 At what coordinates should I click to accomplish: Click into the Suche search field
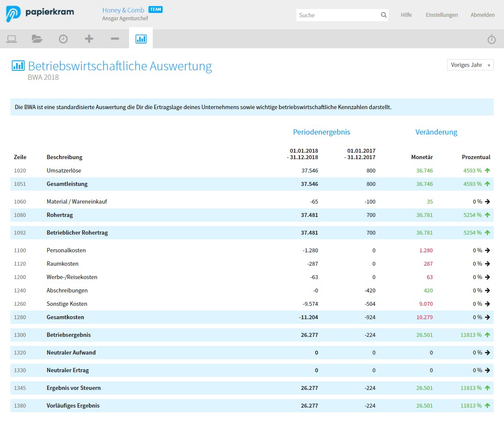pyautogui.click(x=337, y=15)
